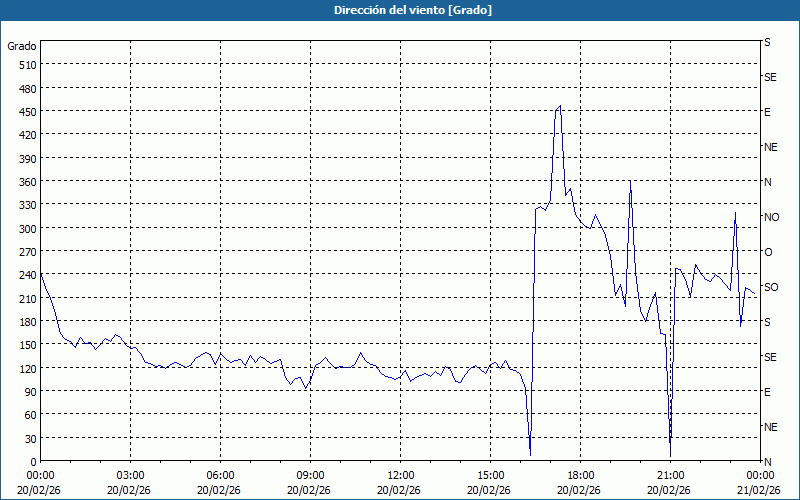Select the 21/02/26 date label
Viewport: 800px width, 500px height.
759,490
